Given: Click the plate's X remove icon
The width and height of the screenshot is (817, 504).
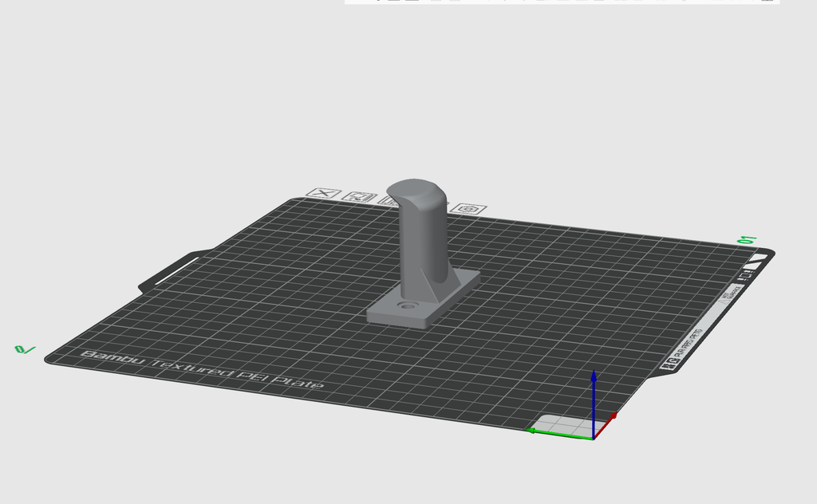Looking at the screenshot, I should (324, 193).
